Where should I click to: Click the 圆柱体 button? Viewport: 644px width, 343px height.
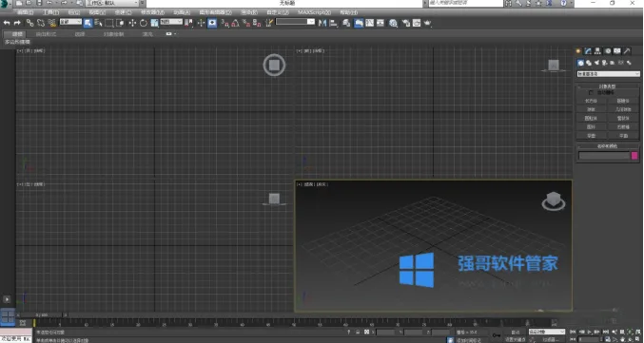(x=592, y=118)
